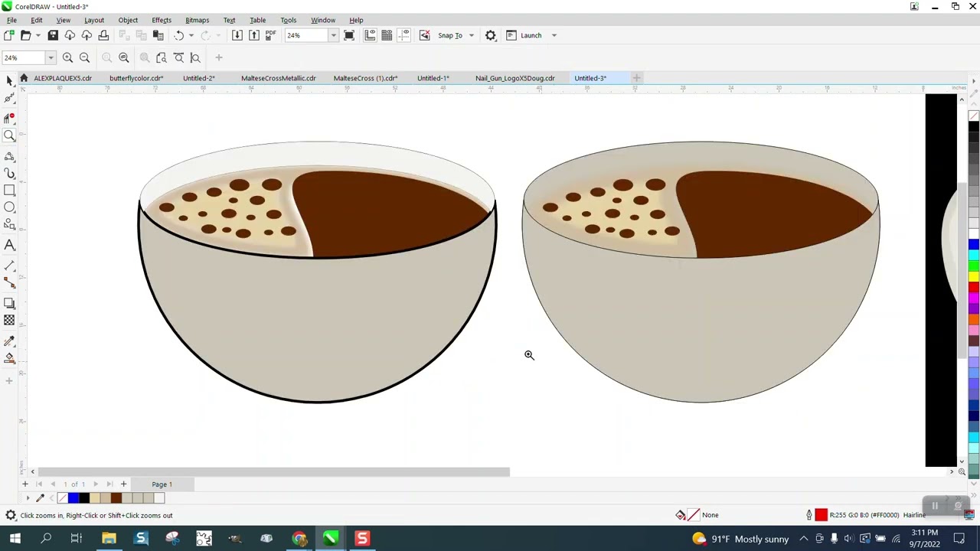
Task: Select the Text tool
Action: click(x=9, y=245)
